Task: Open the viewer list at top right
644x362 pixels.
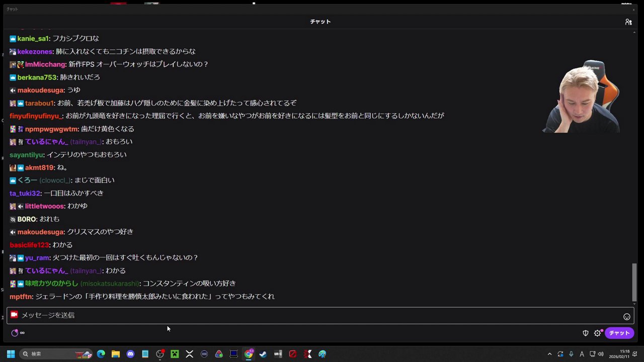Action: (x=628, y=22)
